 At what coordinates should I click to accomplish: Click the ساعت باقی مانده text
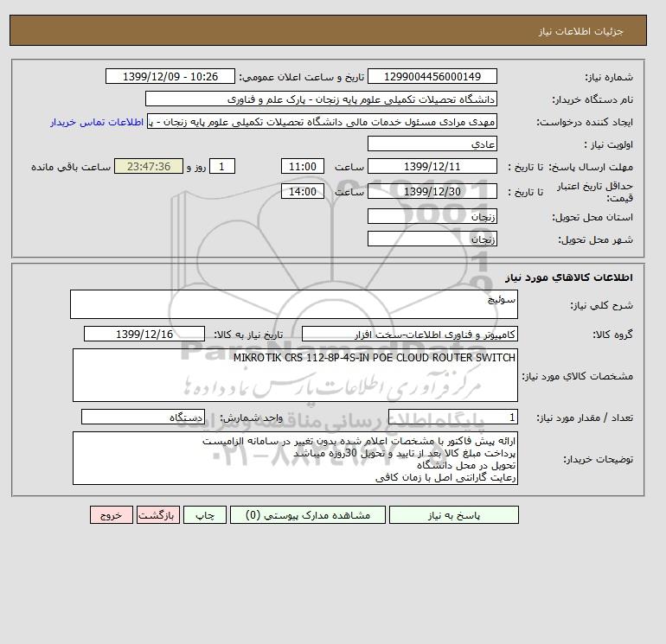coord(71,167)
